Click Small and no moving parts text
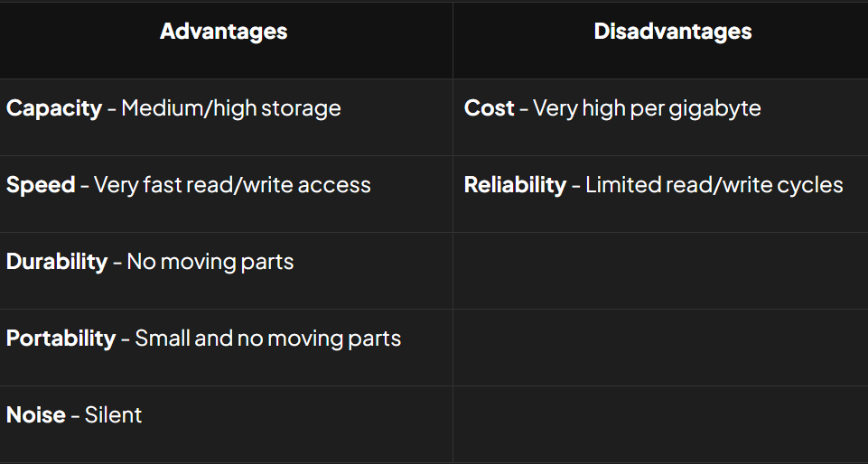868x464 pixels. click(268, 339)
